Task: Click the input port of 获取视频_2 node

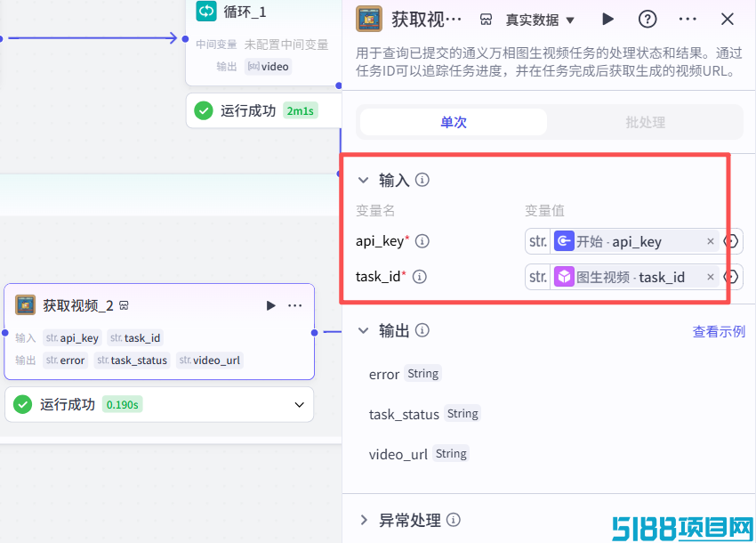Action: [4, 333]
